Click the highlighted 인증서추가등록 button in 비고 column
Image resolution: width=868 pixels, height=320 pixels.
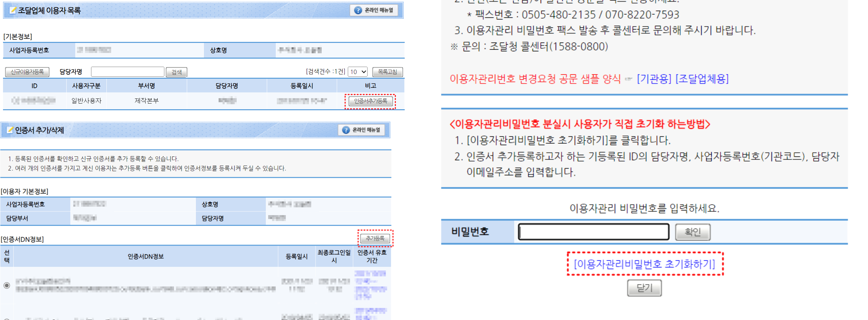click(x=369, y=101)
